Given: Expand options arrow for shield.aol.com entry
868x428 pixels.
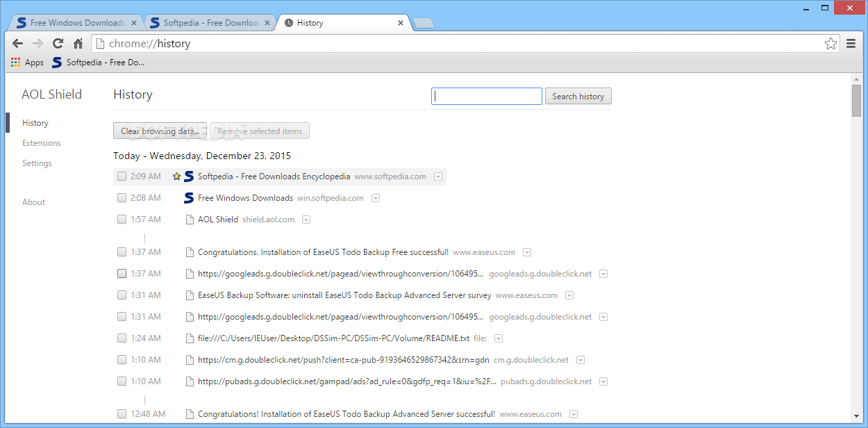Looking at the screenshot, I should coord(306,220).
